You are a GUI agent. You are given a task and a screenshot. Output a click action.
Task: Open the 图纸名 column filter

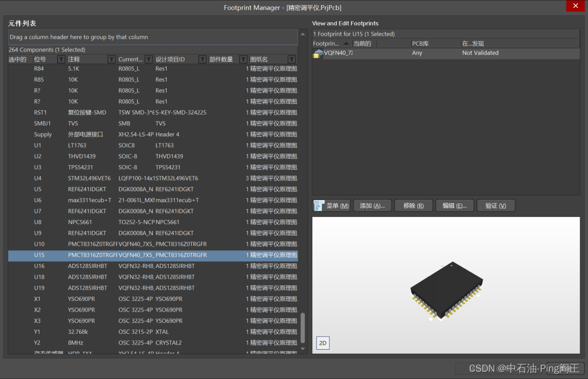pos(292,60)
